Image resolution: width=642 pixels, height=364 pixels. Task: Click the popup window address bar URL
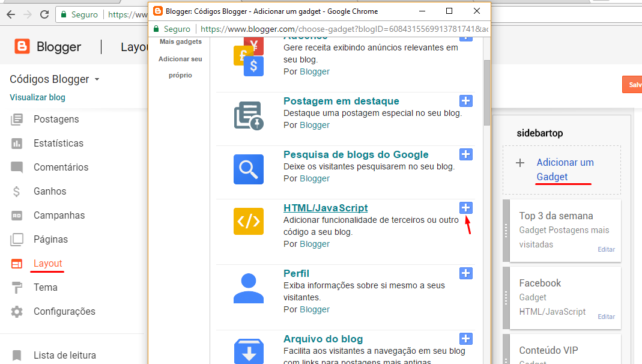344,29
